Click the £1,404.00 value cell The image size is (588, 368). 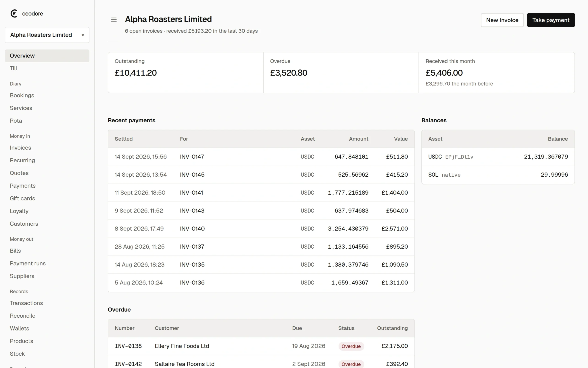[x=395, y=193]
